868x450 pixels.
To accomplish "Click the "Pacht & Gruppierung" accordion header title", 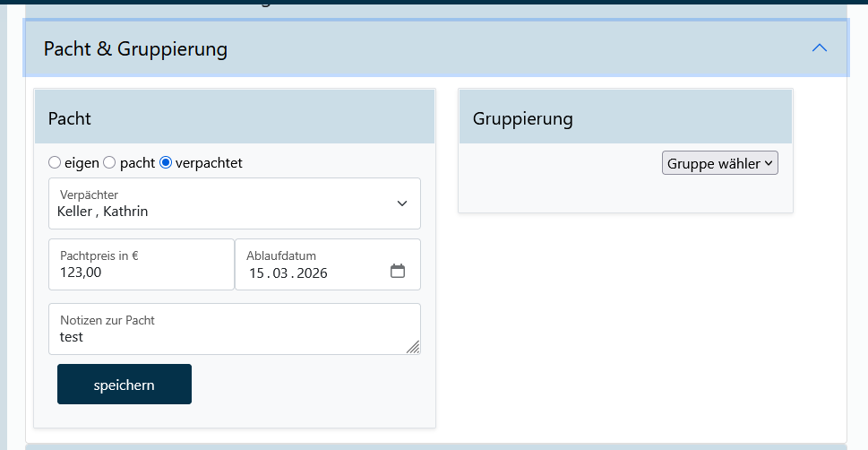I will point(135,48).
